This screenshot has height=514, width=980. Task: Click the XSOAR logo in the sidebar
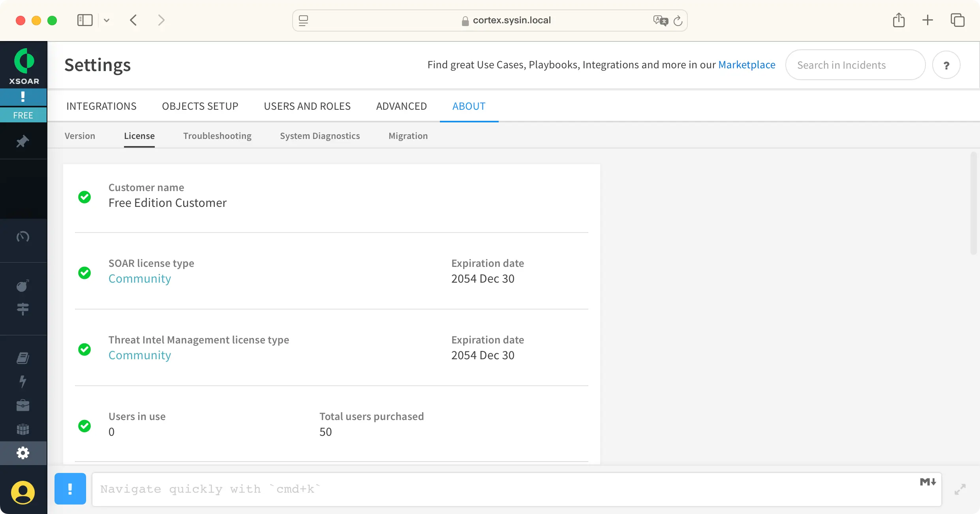coord(24,66)
